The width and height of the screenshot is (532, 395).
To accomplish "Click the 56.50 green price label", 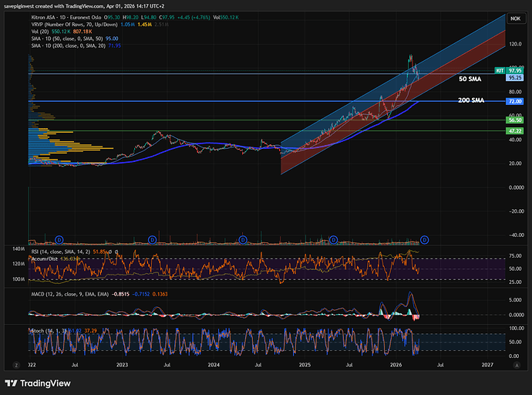I will click(x=515, y=120).
